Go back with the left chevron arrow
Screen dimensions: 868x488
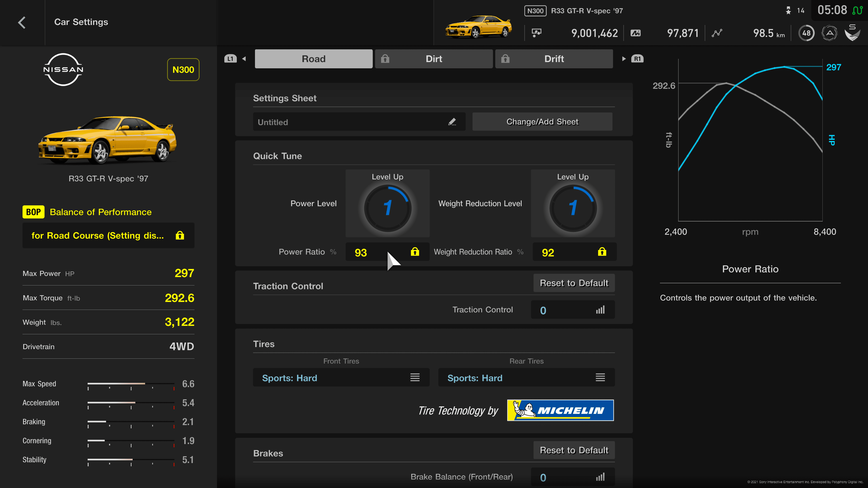pyautogui.click(x=22, y=23)
